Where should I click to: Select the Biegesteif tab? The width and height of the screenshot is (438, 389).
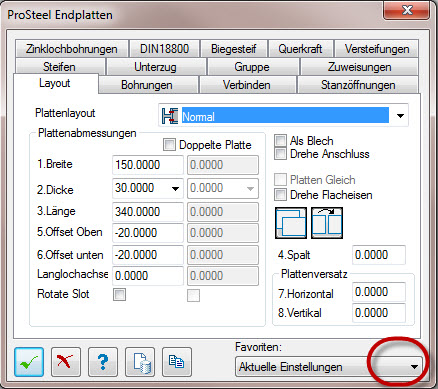pos(234,49)
